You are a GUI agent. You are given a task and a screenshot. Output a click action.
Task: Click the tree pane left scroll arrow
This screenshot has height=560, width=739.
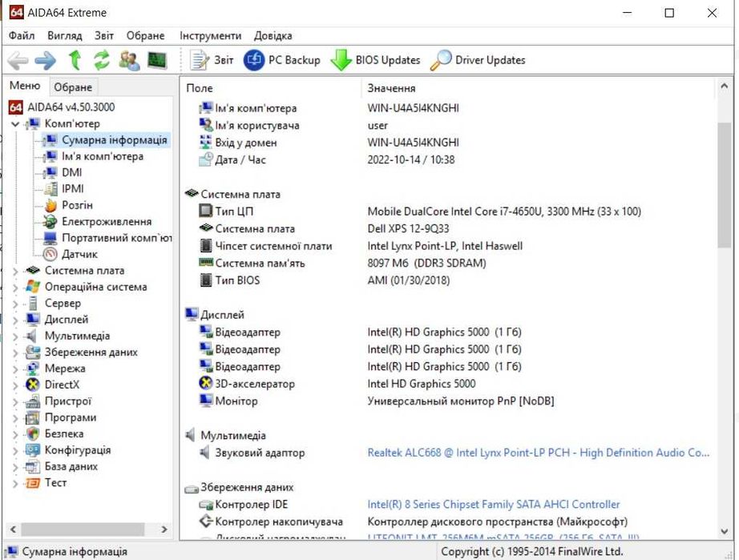(x=13, y=530)
